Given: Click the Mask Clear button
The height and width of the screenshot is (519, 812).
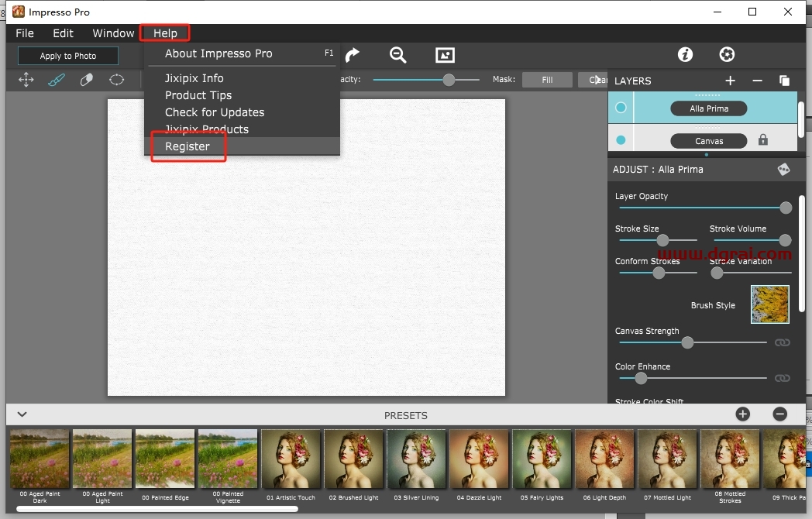Looking at the screenshot, I should [593, 80].
